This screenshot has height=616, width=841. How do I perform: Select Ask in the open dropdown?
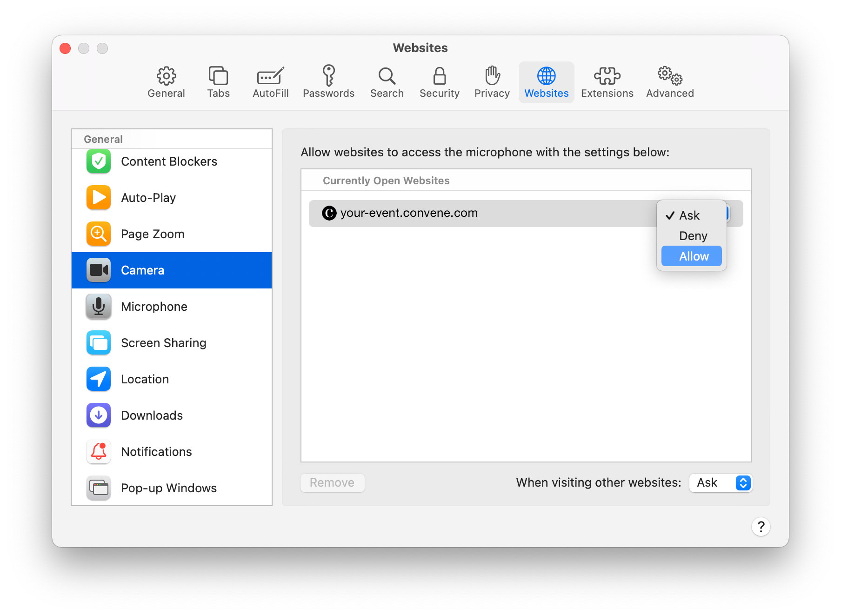pos(689,215)
